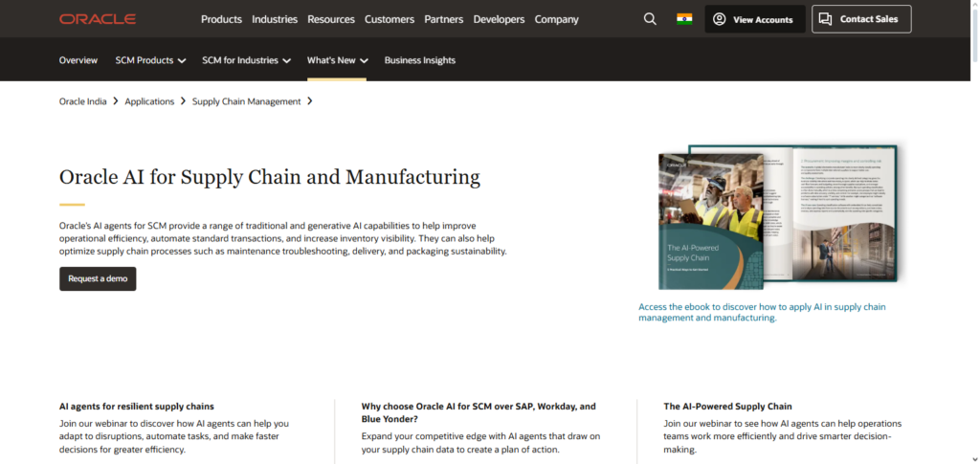Expand the SCM for Industries dropdown
Viewport: 980px width, 464px height.
(286, 60)
